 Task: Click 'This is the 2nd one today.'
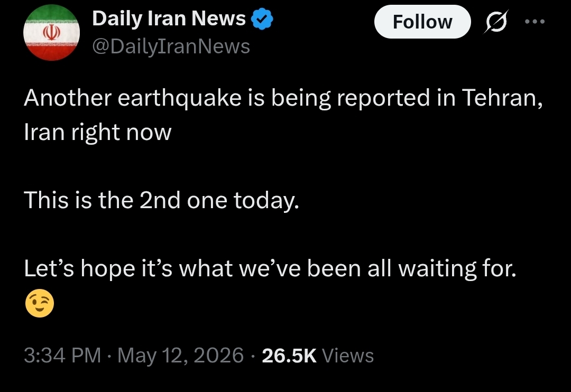(161, 201)
